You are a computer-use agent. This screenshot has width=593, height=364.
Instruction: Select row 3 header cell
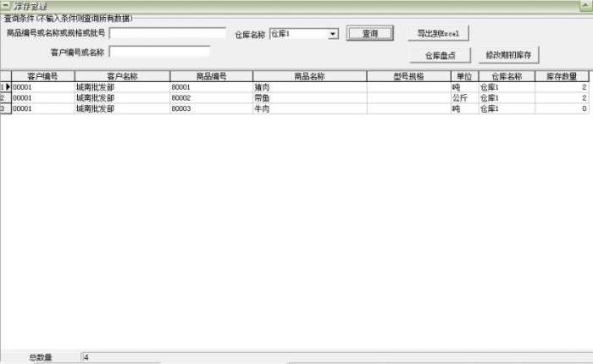click(6, 108)
